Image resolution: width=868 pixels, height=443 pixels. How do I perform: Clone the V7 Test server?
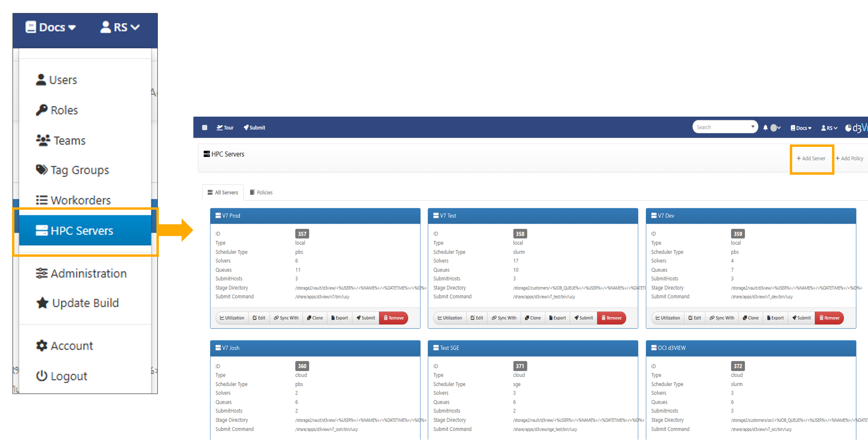pos(533,318)
